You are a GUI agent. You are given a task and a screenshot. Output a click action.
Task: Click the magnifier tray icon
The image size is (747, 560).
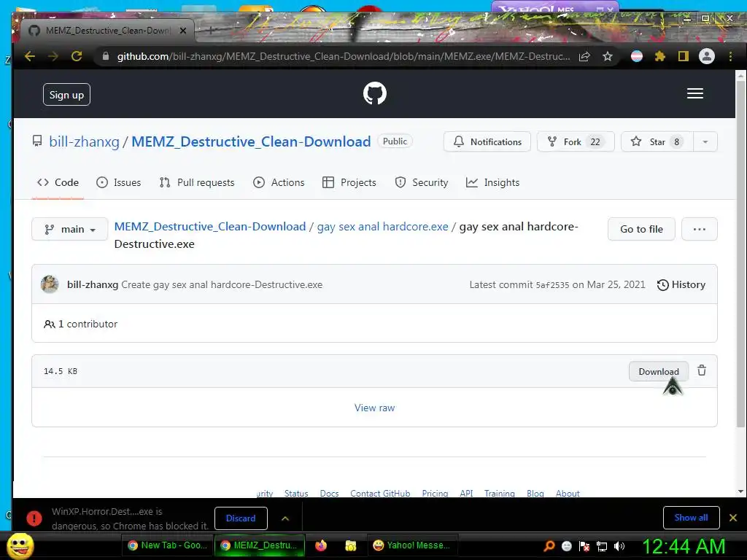549,546
